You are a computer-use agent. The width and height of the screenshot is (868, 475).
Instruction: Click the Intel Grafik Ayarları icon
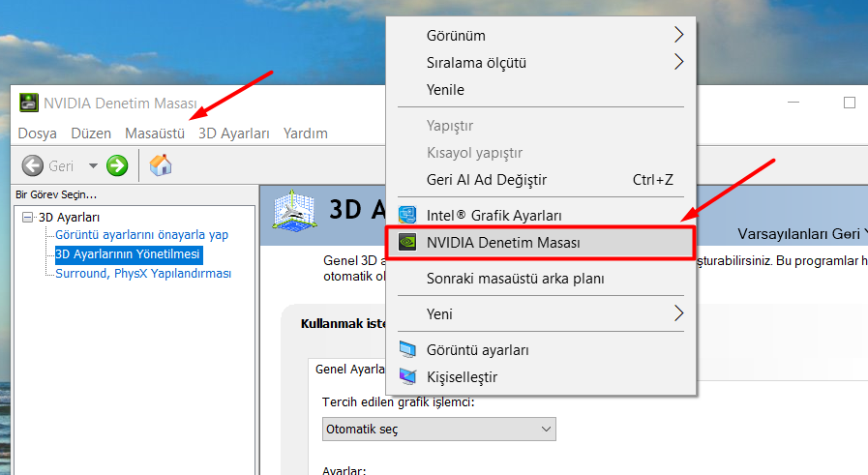click(x=407, y=215)
